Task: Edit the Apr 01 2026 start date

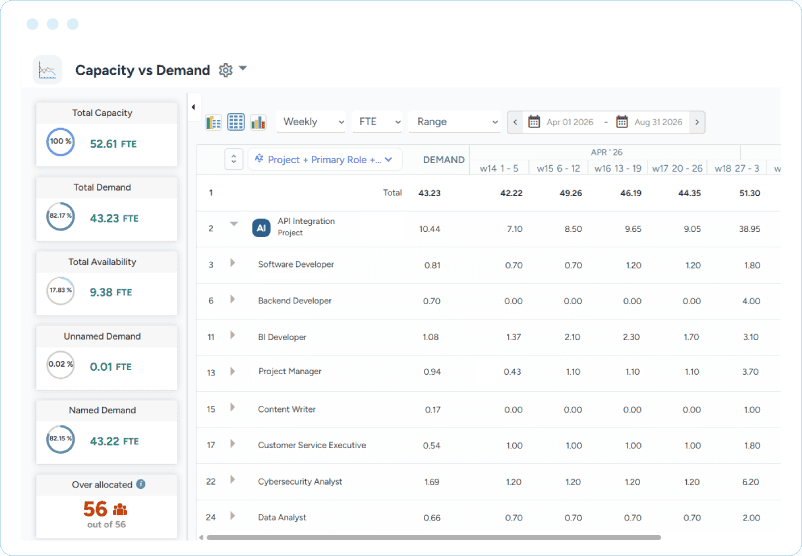Action: pyautogui.click(x=570, y=122)
